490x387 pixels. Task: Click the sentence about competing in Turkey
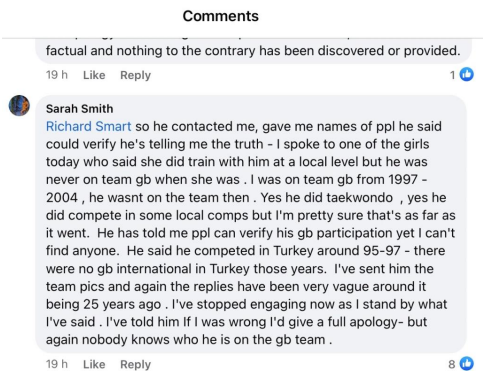[x=263, y=251]
